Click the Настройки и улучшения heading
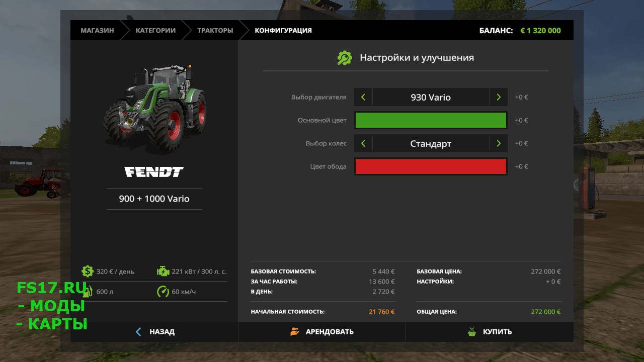 [x=417, y=58]
